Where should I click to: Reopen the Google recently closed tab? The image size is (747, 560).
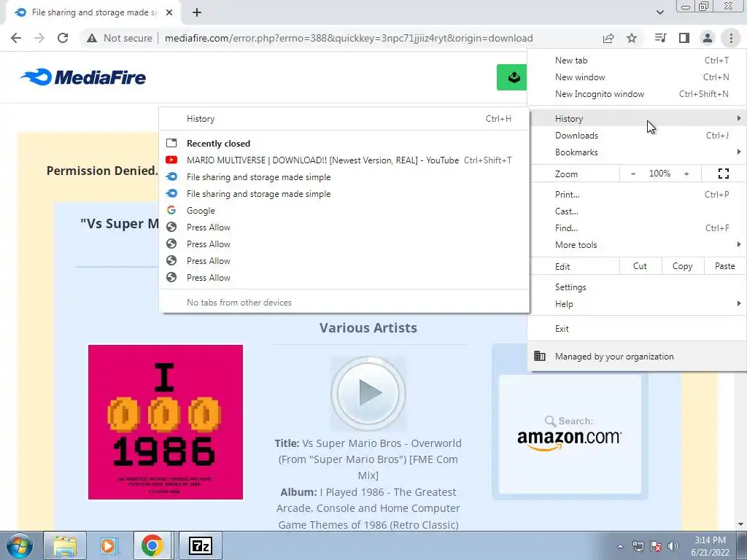pos(344,211)
